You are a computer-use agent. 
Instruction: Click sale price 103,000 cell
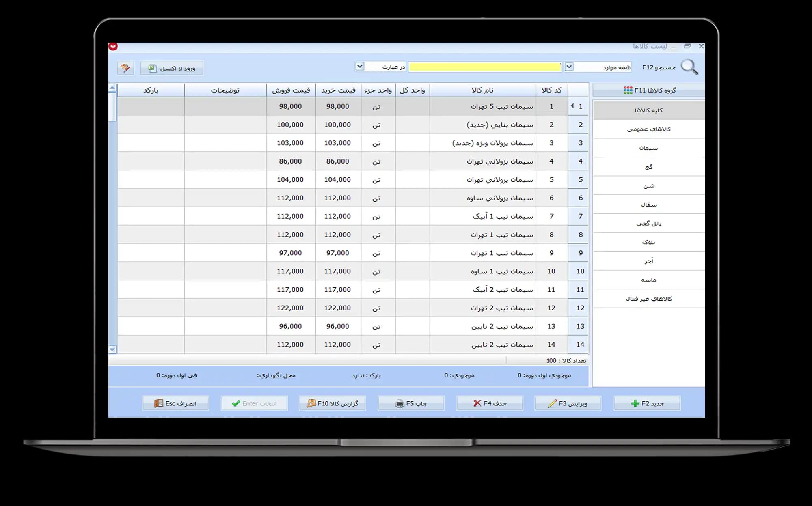click(x=291, y=143)
